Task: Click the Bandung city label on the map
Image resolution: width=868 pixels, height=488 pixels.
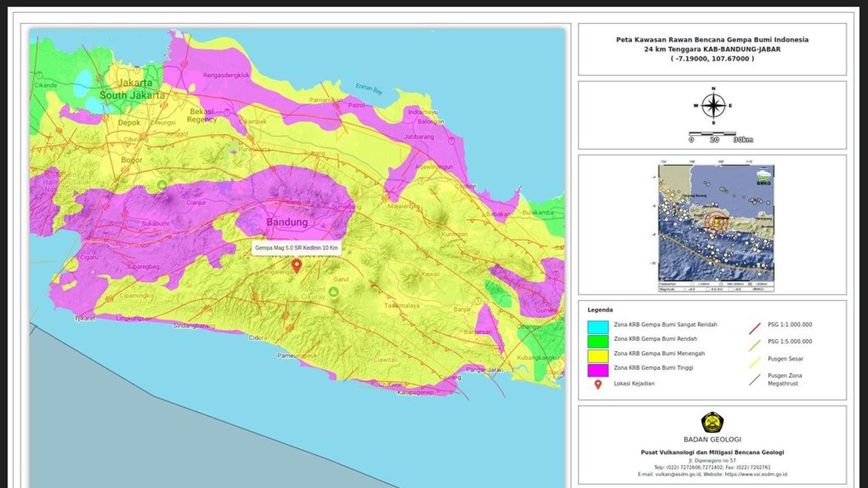Action: [x=287, y=222]
